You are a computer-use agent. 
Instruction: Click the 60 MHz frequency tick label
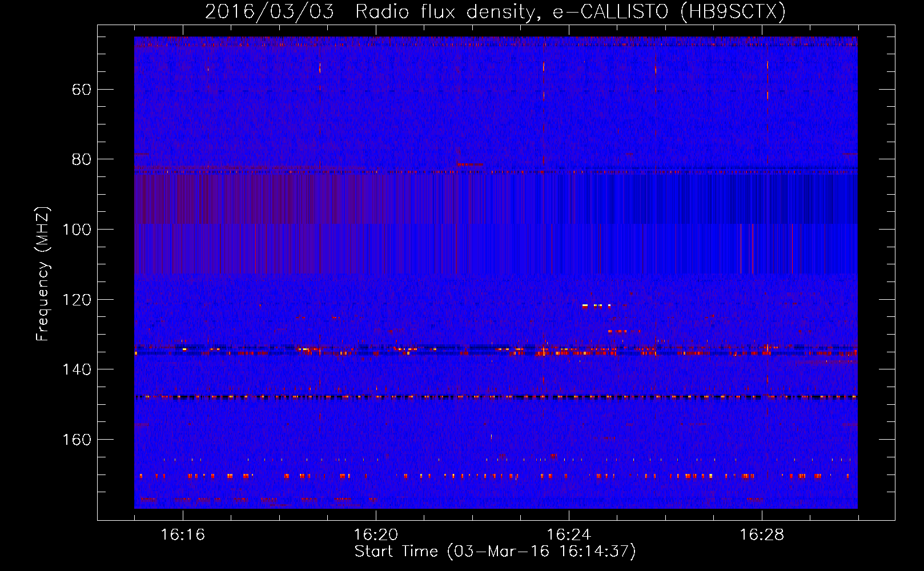point(82,90)
